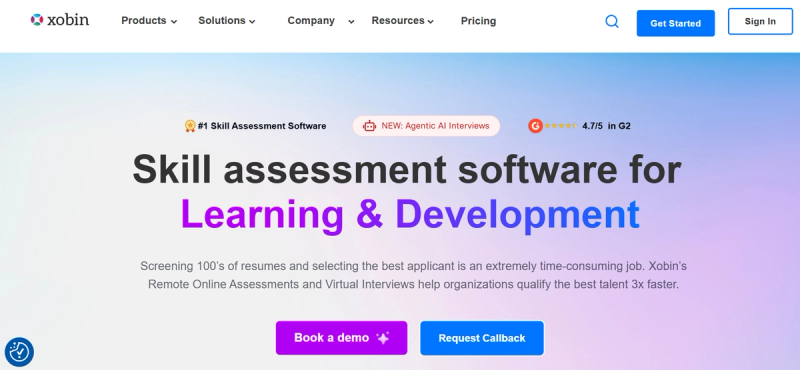Expand the Products dropdown chevron

point(174,21)
